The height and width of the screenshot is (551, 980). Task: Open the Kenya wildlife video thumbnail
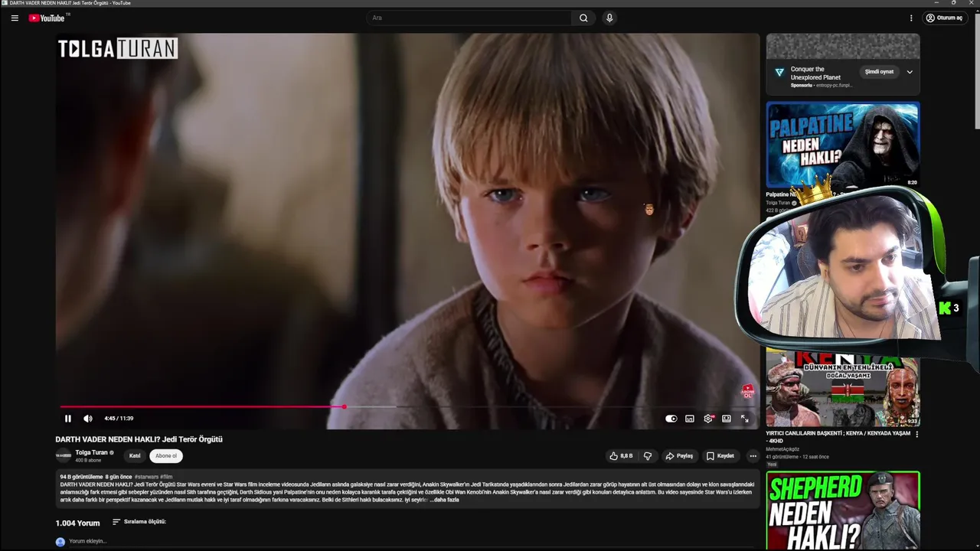[x=842, y=388]
